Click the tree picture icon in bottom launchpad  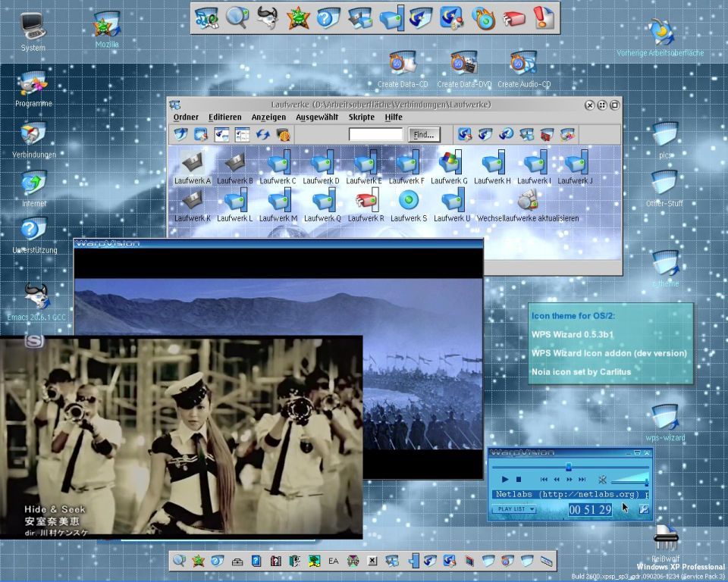click(314, 561)
